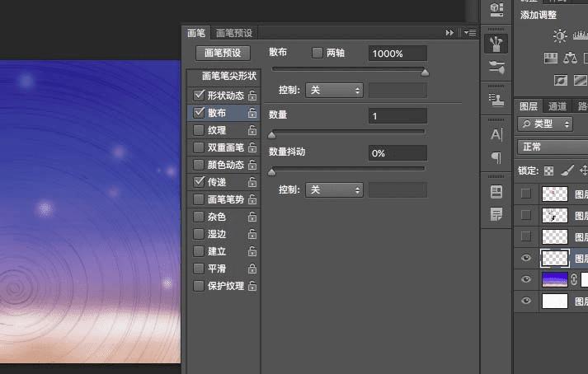Enable the 平滑 checkbox
Screen dimensions: 588x374
click(x=199, y=269)
